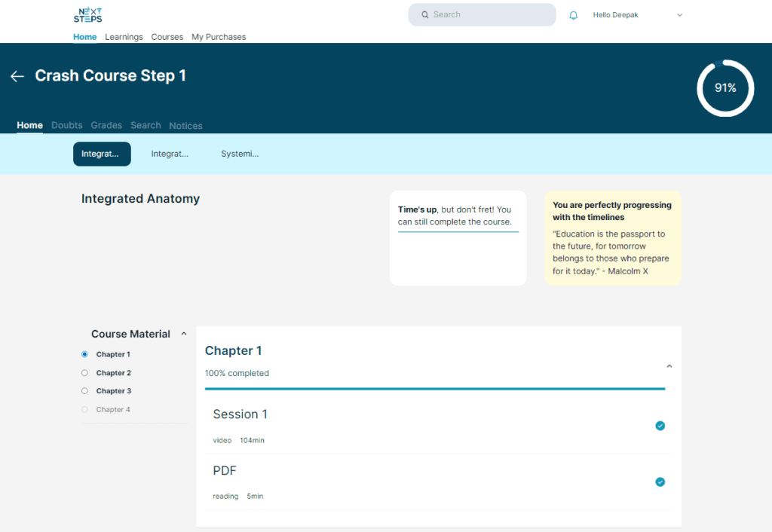Viewport: 772px width, 532px height.
Task: Click the completed checkmark next to PDF
Action: 660,482
